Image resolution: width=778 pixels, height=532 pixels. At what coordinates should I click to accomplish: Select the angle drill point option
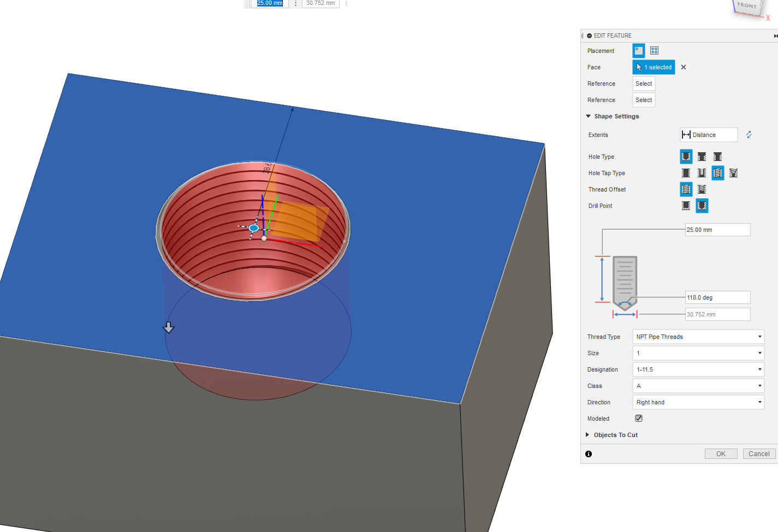click(702, 206)
